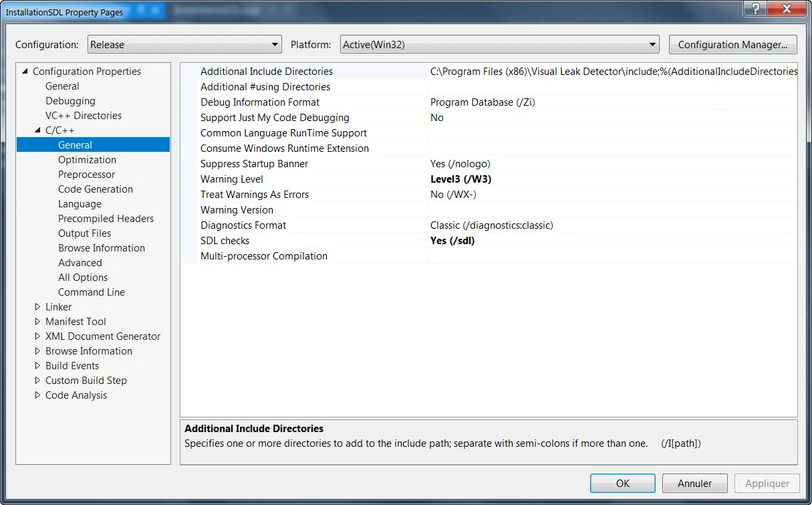
Task: Open the Command Line page
Action: [92, 292]
